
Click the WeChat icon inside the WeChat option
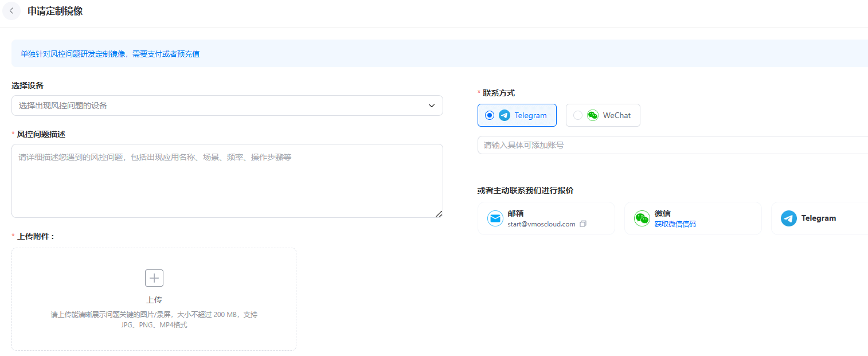point(592,115)
